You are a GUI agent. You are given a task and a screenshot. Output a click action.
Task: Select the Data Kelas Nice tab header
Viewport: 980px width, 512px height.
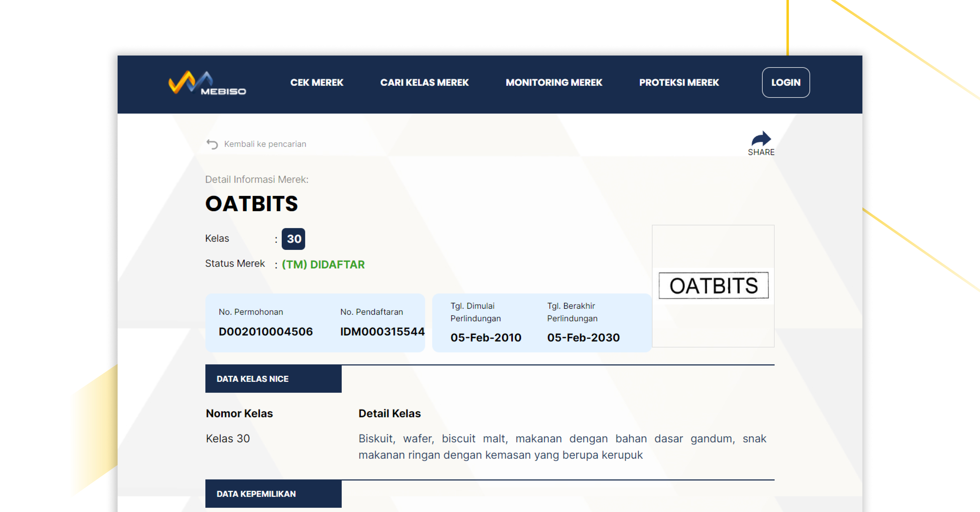click(273, 379)
